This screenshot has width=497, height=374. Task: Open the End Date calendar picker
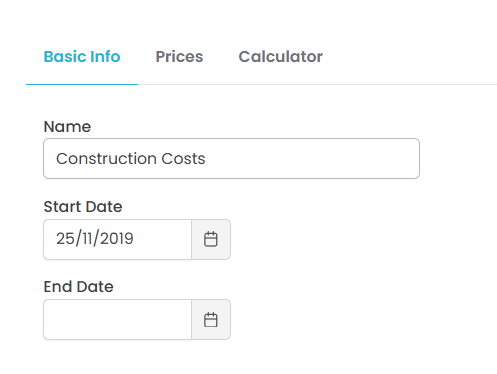pyautogui.click(x=211, y=320)
